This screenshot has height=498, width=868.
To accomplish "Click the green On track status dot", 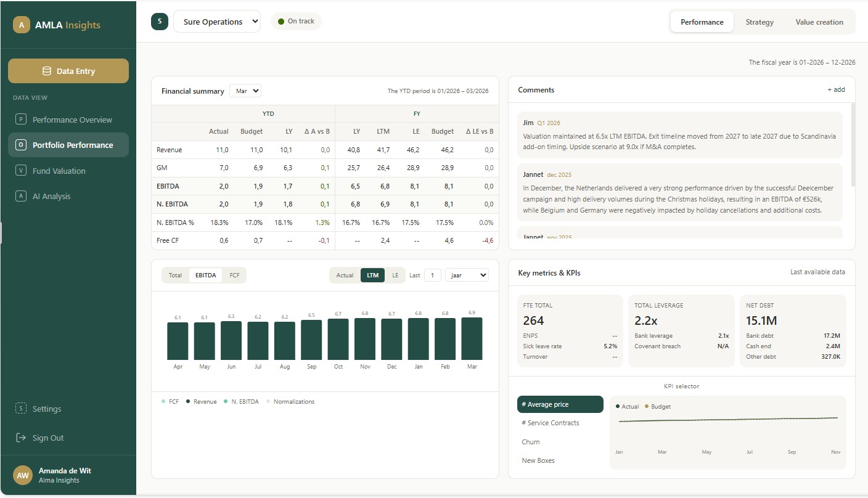I will (281, 22).
